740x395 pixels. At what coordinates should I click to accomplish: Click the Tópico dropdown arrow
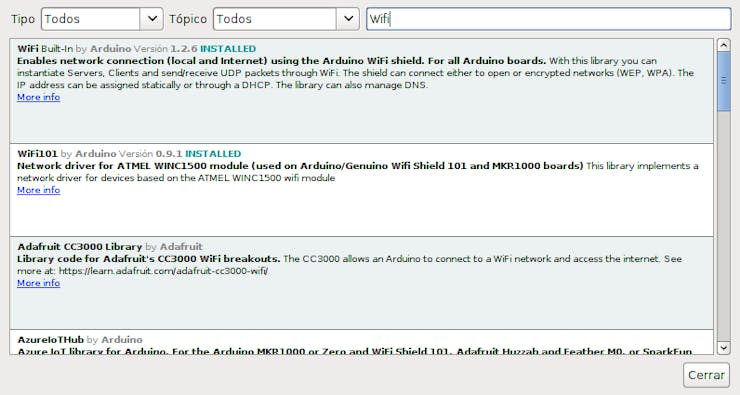[x=348, y=19]
